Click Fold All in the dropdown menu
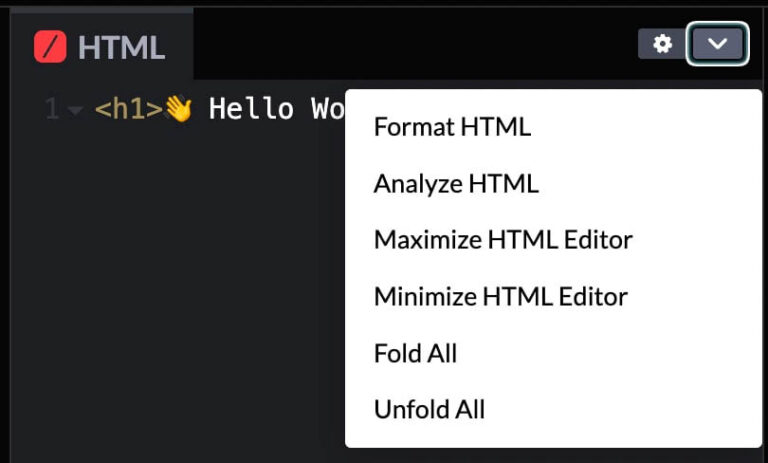This screenshot has height=463, width=768. tap(415, 353)
